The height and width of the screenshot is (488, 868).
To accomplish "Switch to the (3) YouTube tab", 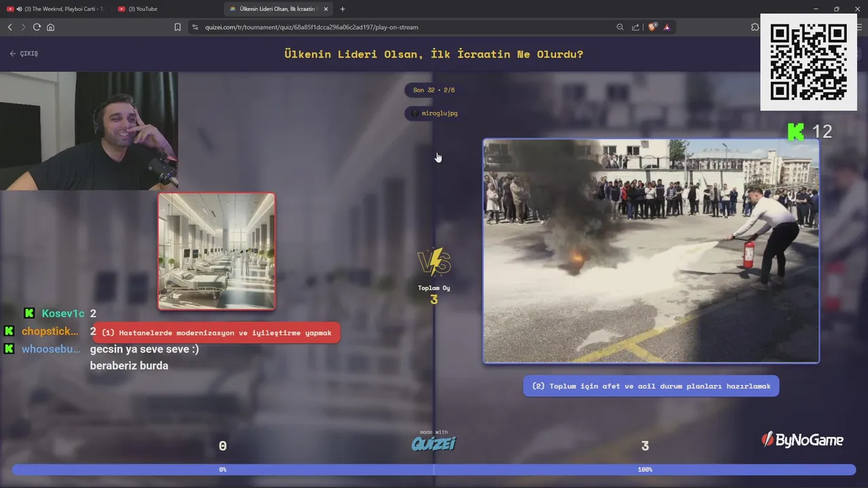I will pyautogui.click(x=166, y=9).
